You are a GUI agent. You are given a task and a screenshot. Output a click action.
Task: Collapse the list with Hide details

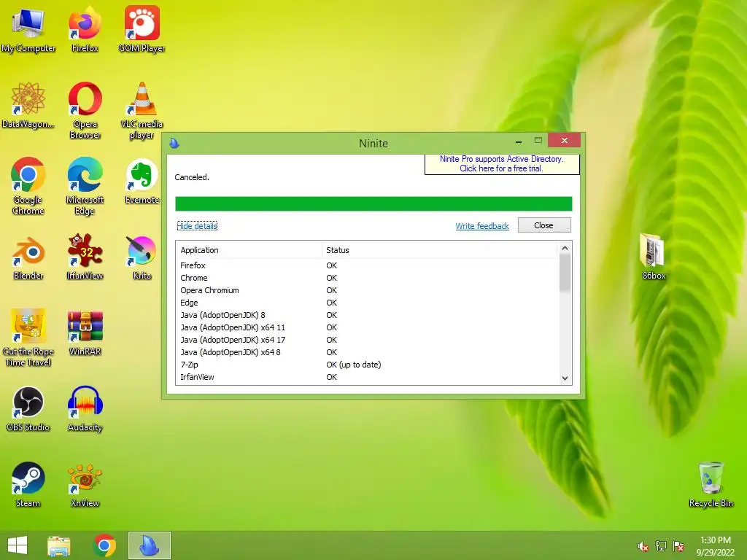tap(197, 226)
